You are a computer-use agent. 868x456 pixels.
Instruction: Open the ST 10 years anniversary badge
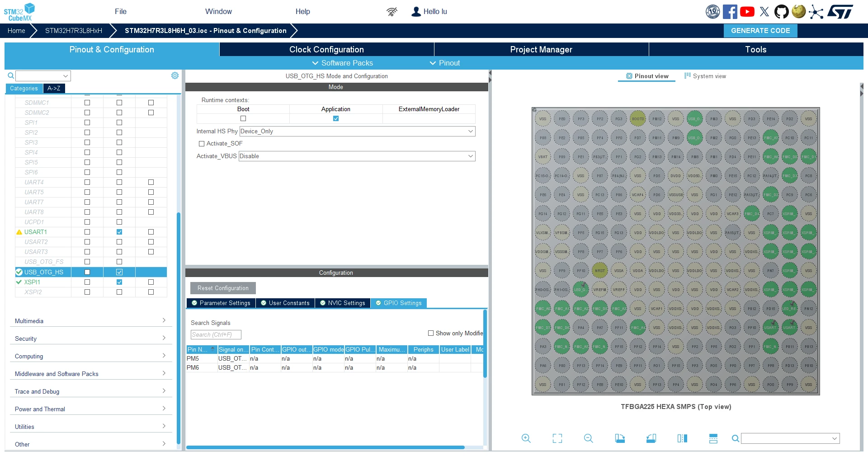pos(713,12)
